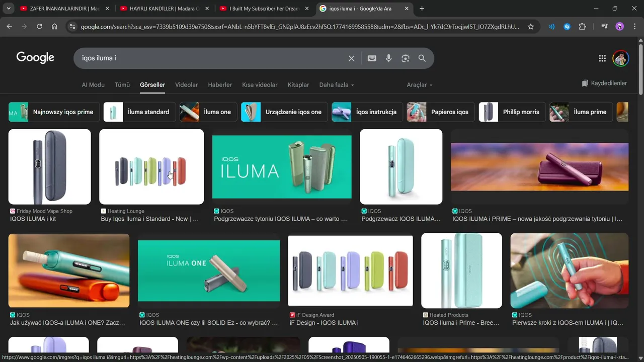
Task: Open the iF Design Award image
Action: (350, 270)
